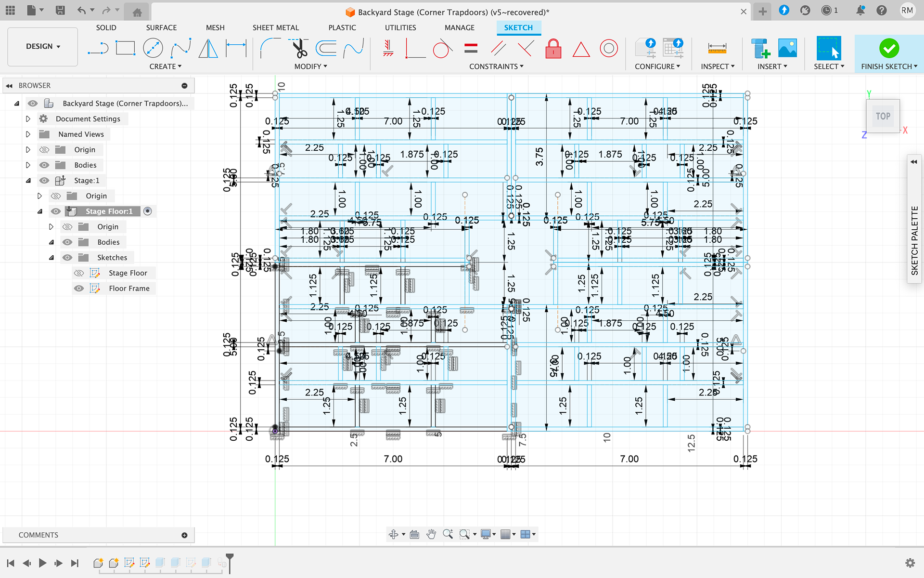Select the 2-point Rectangle tool
Image resolution: width=924 pixels, height=578 pixels.
click(x=126, y=49)
